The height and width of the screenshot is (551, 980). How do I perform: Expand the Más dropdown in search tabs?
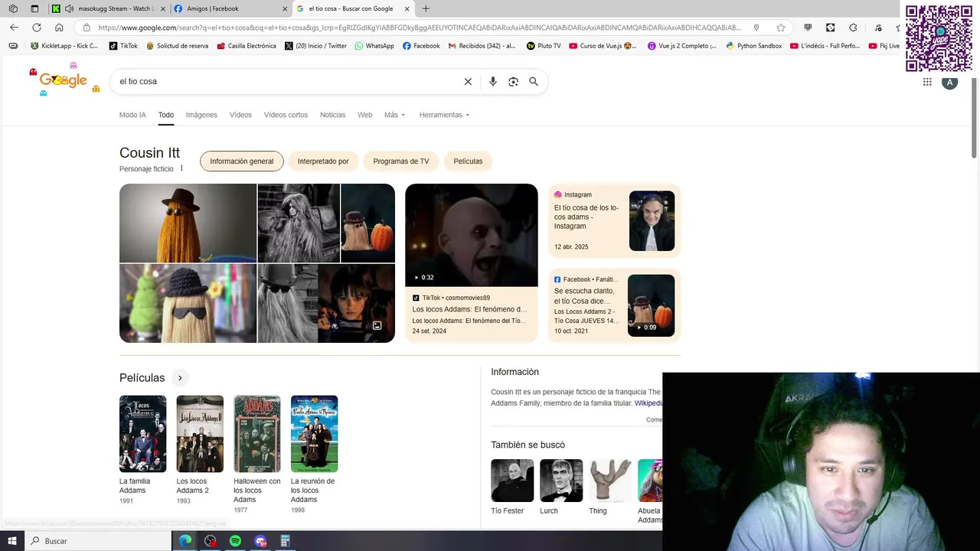tap(394, 115)
